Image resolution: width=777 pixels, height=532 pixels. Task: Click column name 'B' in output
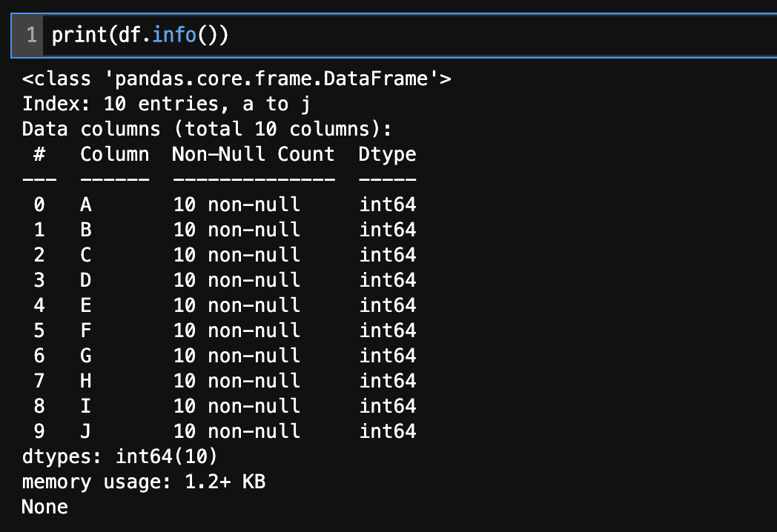(86, 230)
